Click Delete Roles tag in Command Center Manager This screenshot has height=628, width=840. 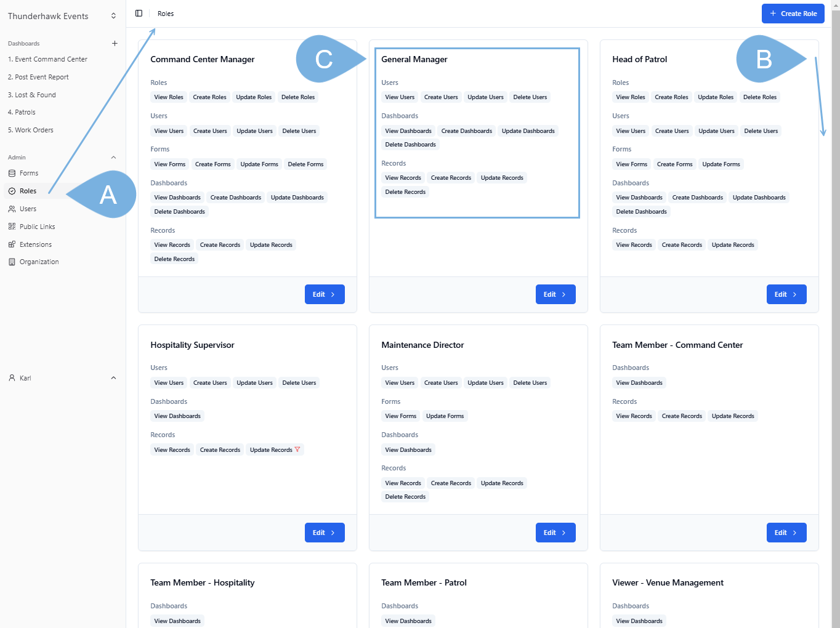[x=298, y=97]
